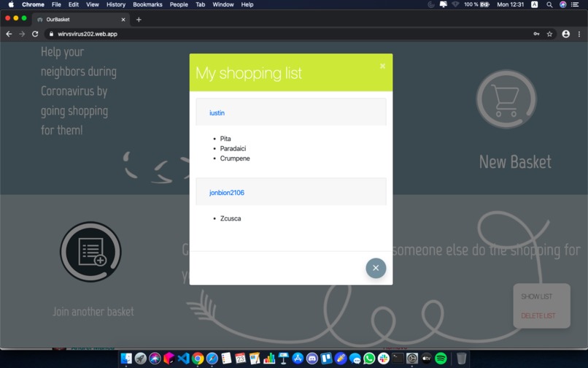Open Discord in the Dock
Image resolution: width=588 pixels, height=368 pixels.
click(312, 359)
